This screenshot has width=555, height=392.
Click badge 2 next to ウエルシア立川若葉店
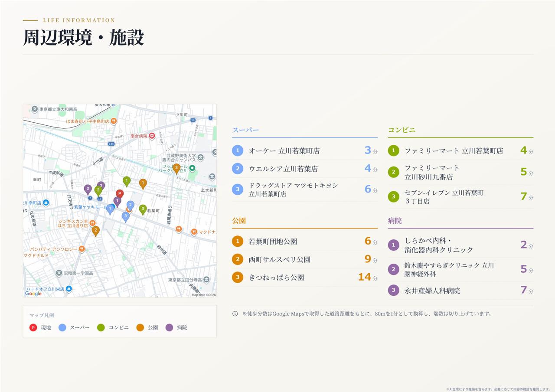pyautogui.click(x=238, y=169)
